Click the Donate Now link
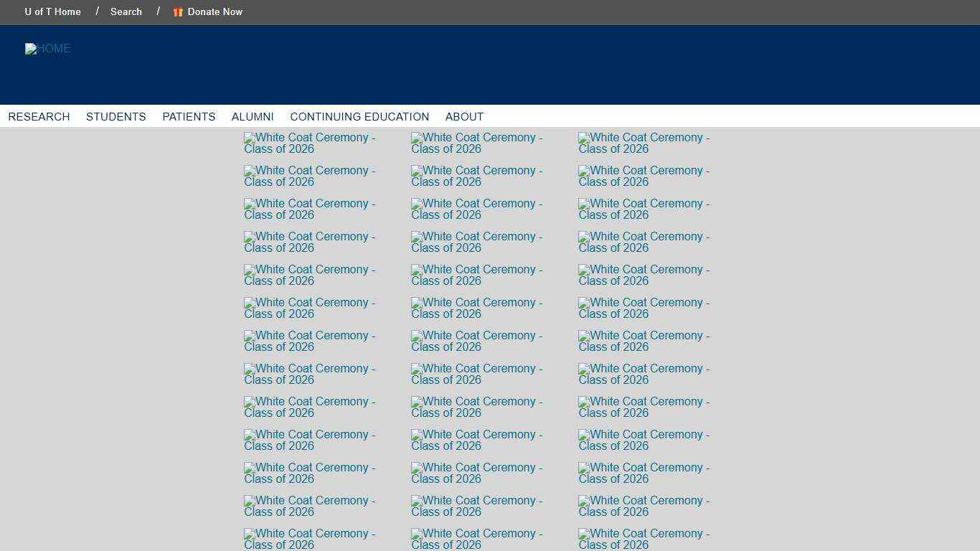This screenshot has width=980, height=551. (215, 12)
